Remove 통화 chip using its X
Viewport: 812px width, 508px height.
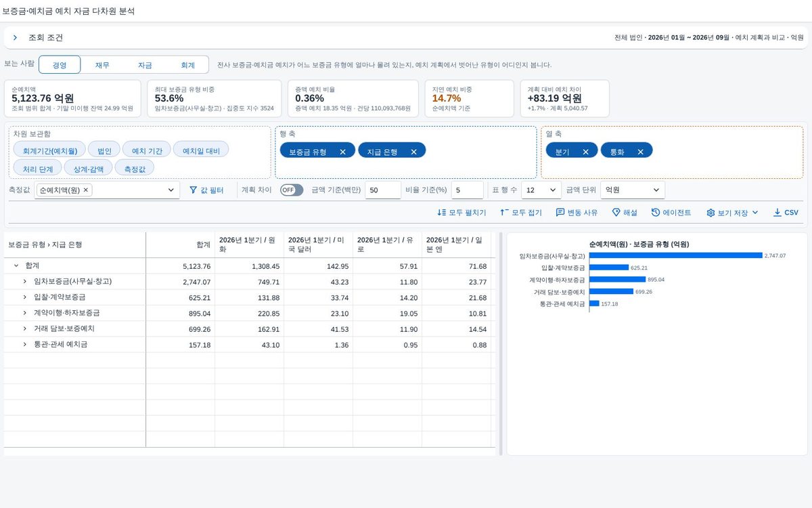coord(640,152)
